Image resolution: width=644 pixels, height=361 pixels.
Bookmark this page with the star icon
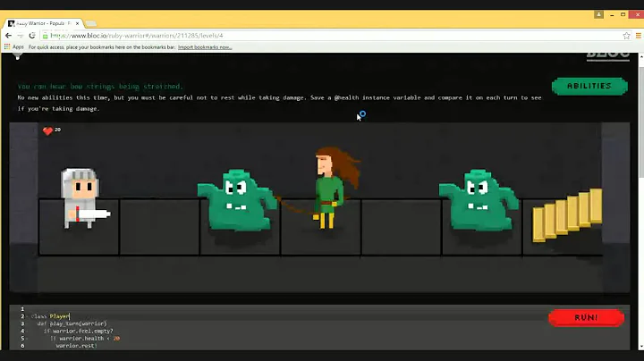[626, 36]
